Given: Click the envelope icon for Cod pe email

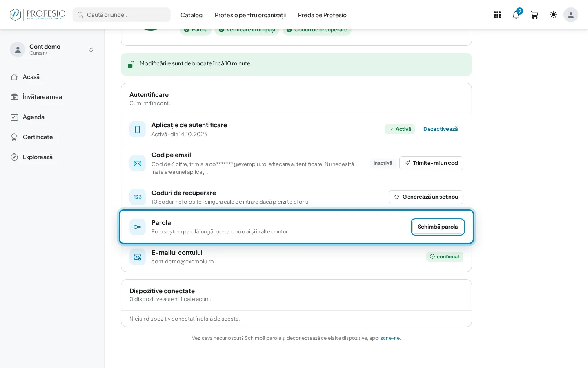Looking at the screenshot, I should click(x=138, y=163).
